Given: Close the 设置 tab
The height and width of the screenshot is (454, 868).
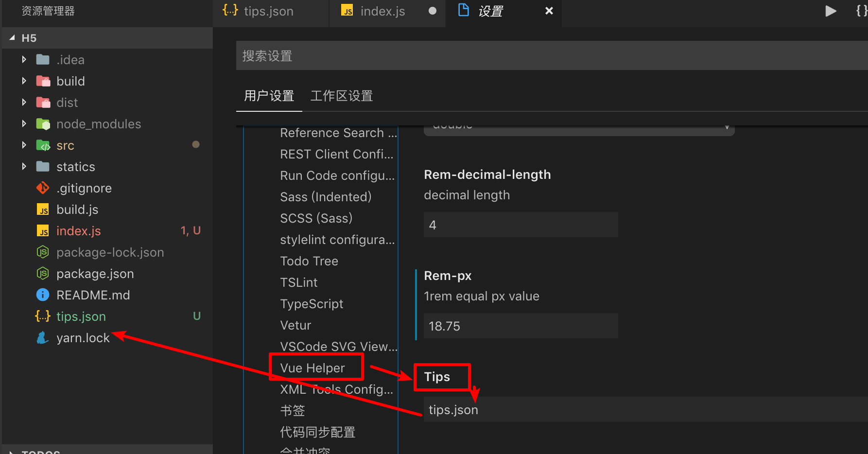Looking at the screenshot, I should [549, 11].
